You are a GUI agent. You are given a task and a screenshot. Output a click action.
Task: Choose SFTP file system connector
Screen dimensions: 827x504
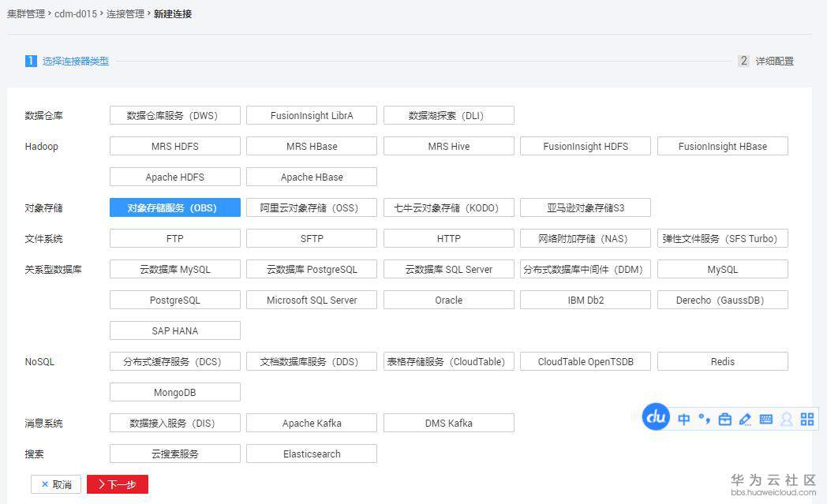(312, 238)
